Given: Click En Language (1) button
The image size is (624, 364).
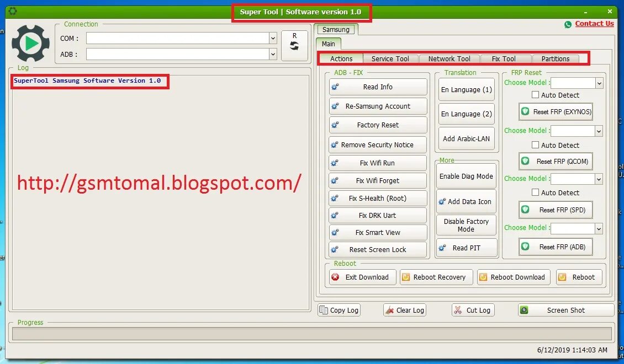Looking at the screenshot, I should [467, 89].
